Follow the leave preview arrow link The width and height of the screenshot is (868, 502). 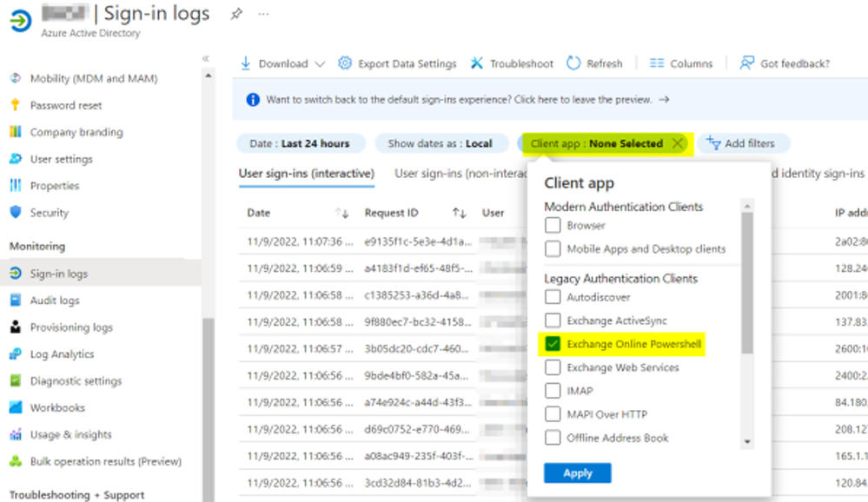[x=665, y=100]
